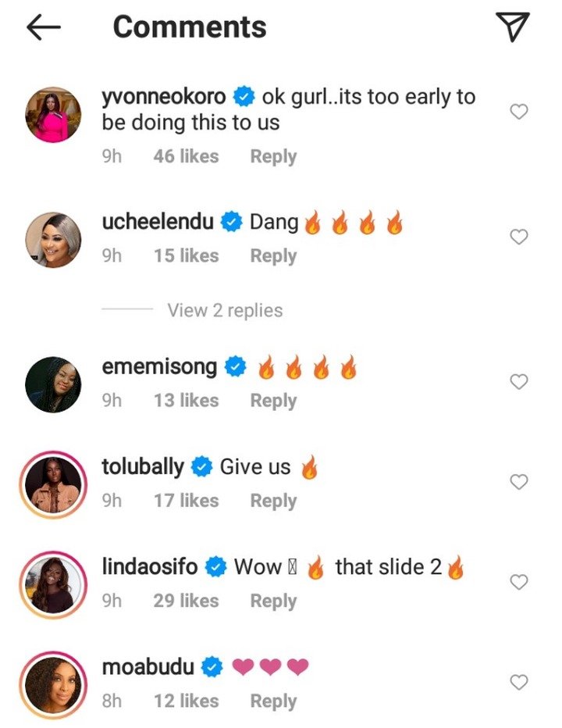The image size is (562, 728).
Task: View who liked yvonneokoro's comment (46 likes)
Action: (x=186, y=156)
